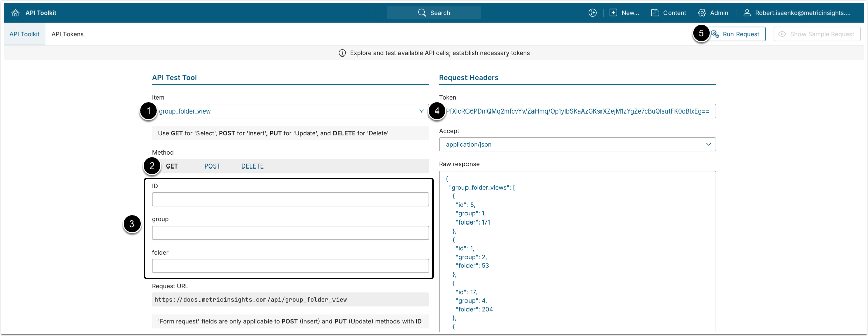Viewport: 868px width, 336px height.
Task: Click the folder icon next to Content
Action: [x=655, y=13]
